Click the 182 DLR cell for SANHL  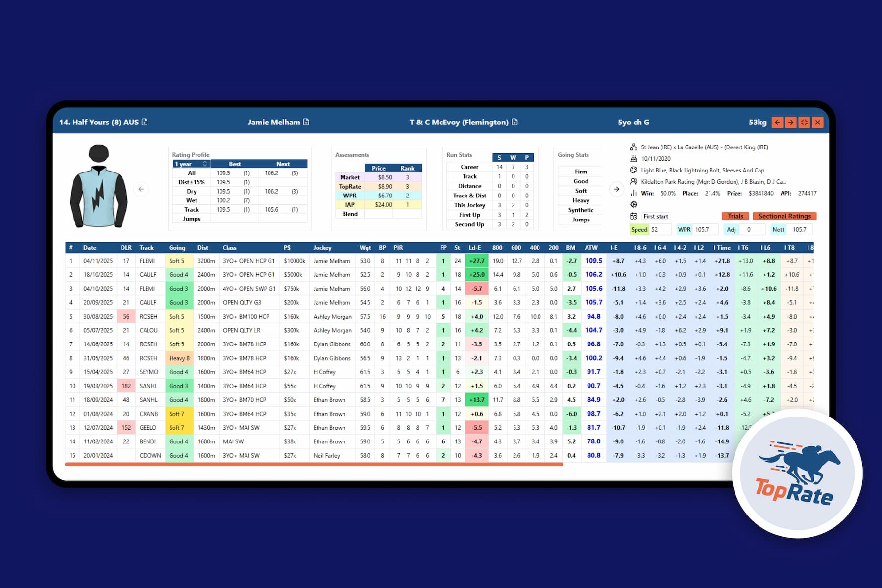coord(126,386)
